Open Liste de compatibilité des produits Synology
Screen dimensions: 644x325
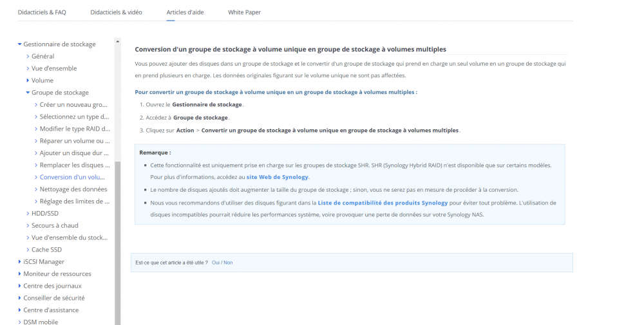[x=383, y=203]
